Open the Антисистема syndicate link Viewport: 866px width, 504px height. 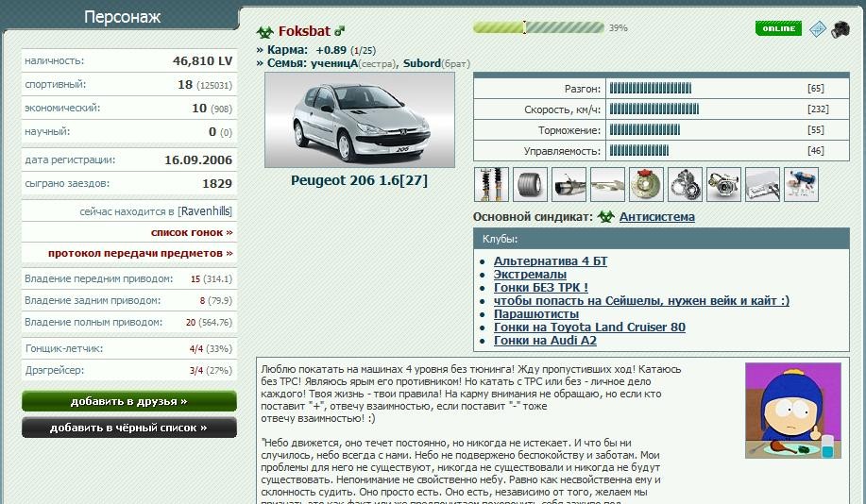pyautogui.click(x=656, y=217)
